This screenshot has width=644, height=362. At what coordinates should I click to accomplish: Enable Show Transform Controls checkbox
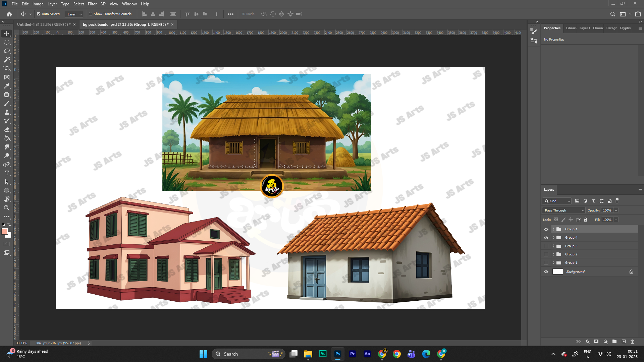click(x=91, y=14)
